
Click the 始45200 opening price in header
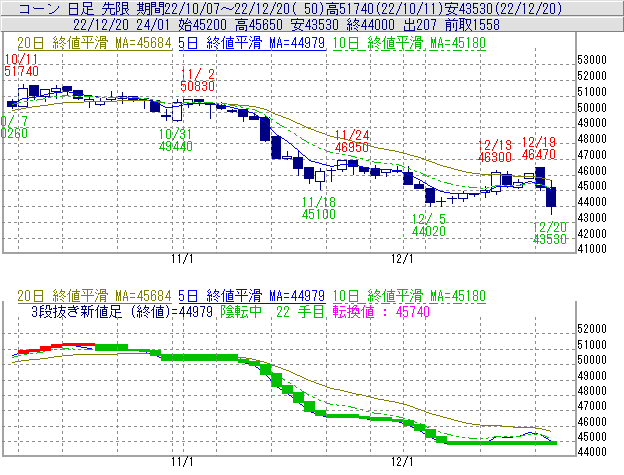point(202,25)
